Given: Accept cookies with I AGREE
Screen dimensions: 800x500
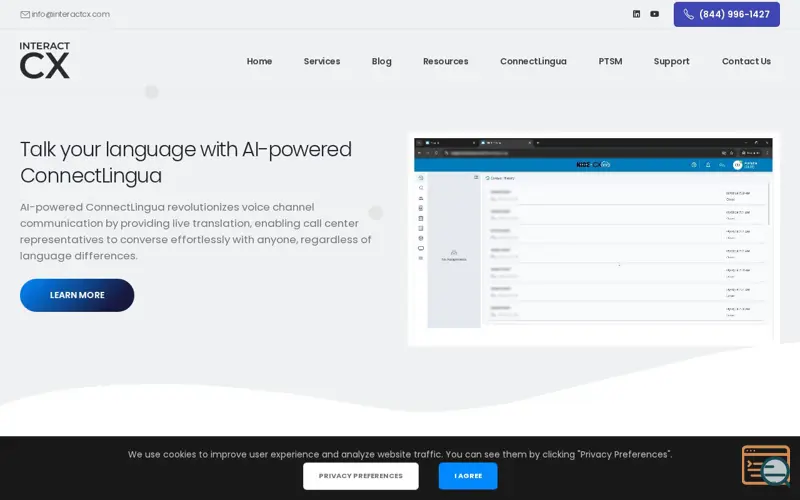Looking at the screenshot, I should click(468, 476).
